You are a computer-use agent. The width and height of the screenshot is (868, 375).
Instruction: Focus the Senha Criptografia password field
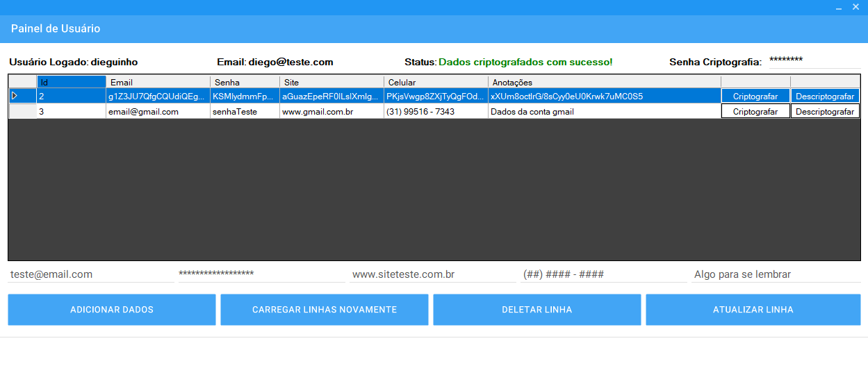[813, 60]
